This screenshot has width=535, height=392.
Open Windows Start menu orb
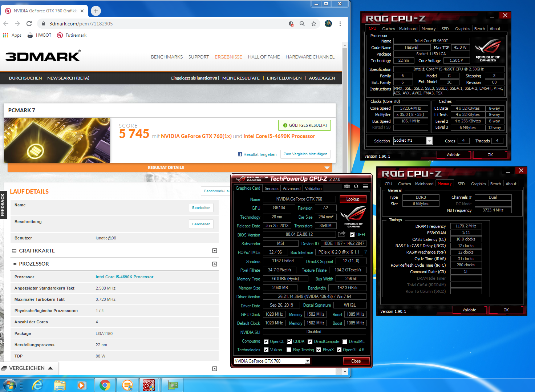[10, 385]
